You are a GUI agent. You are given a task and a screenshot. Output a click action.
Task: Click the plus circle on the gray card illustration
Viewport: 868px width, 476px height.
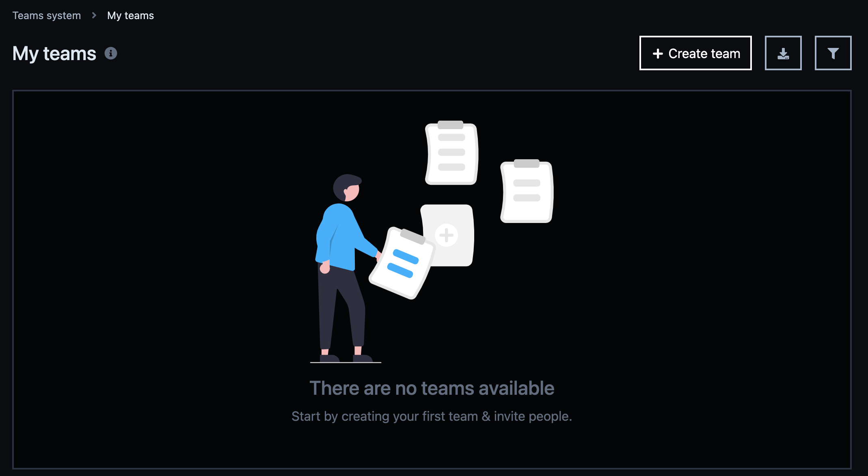click(x=446, y=235)
